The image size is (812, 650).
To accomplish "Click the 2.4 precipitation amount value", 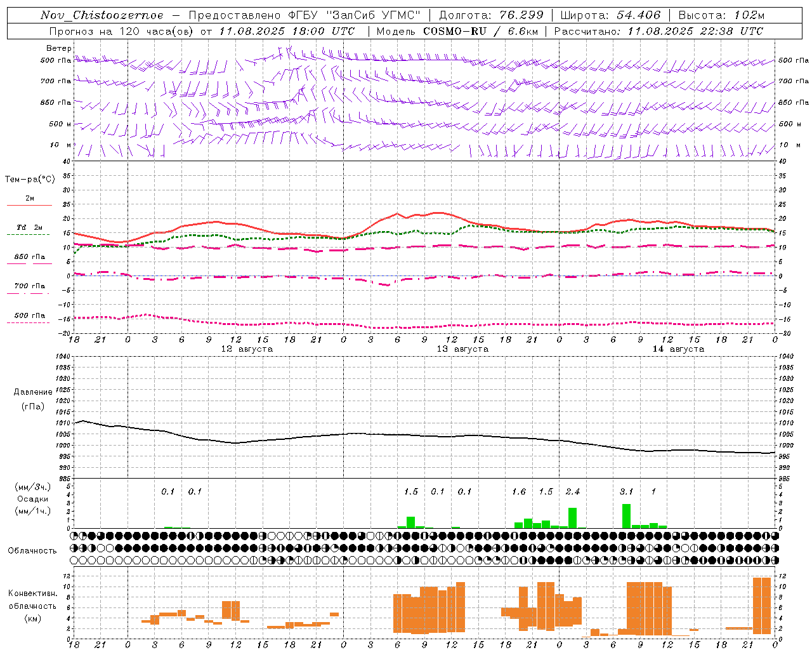I will pyautogui.click(x=572, y=491).
